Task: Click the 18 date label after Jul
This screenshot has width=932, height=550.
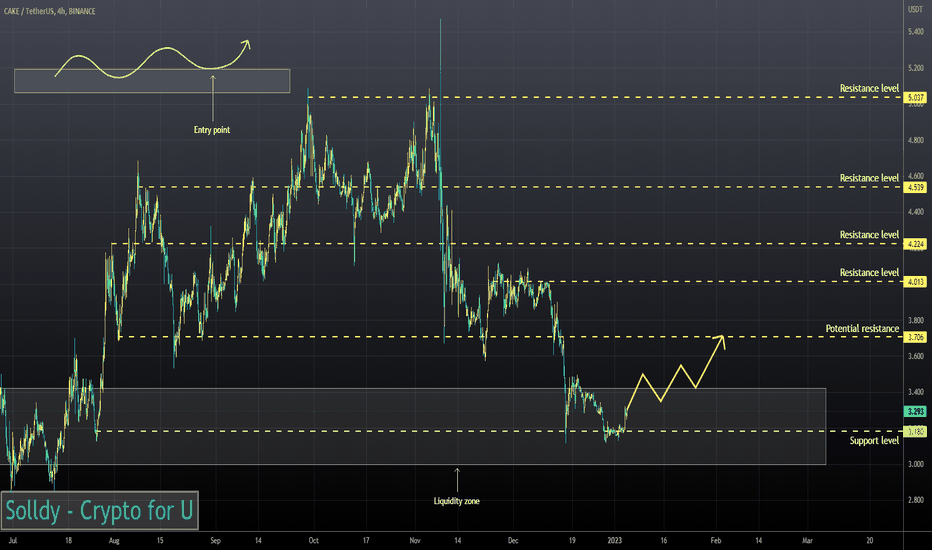Action: point(68,540)
